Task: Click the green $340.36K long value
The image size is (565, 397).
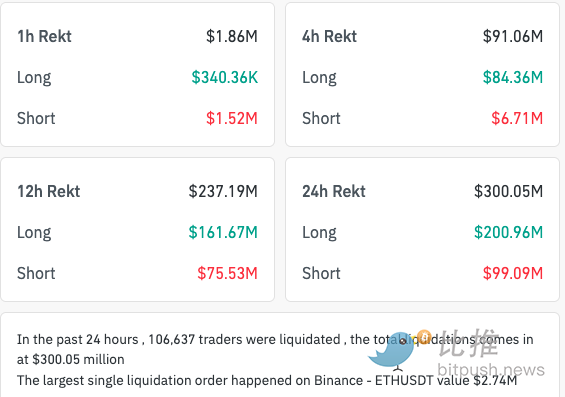Action: [x=224, y=77]
